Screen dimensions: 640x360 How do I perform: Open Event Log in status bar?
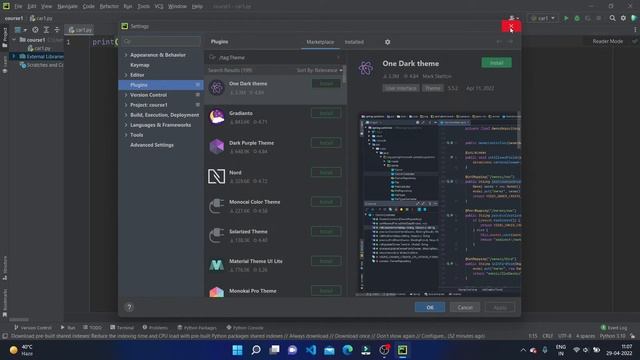pyautogui.click(x=614, y=327)
